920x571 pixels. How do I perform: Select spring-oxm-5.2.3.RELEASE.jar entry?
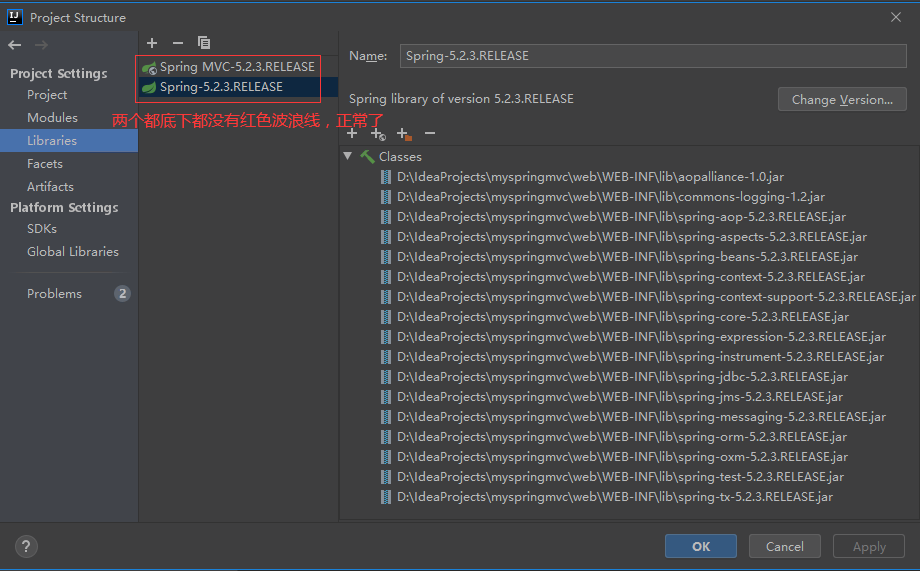pyautogui.click(x=623, y=457)
